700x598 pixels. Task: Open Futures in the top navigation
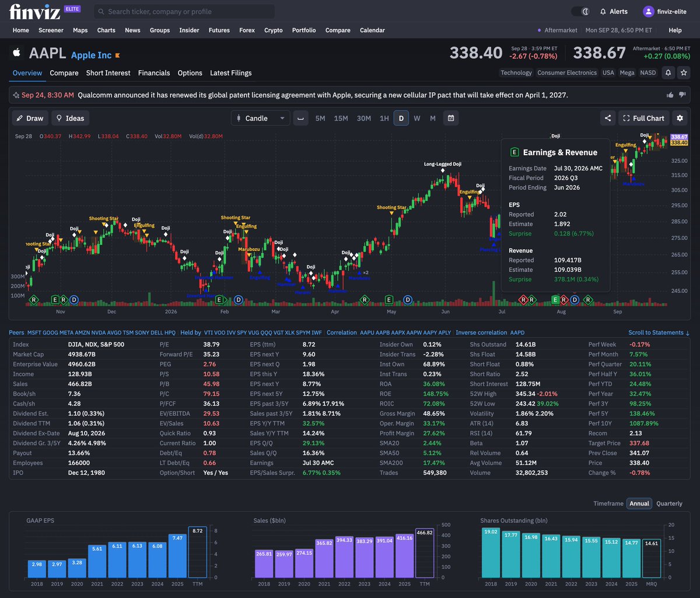click(219, 30)
